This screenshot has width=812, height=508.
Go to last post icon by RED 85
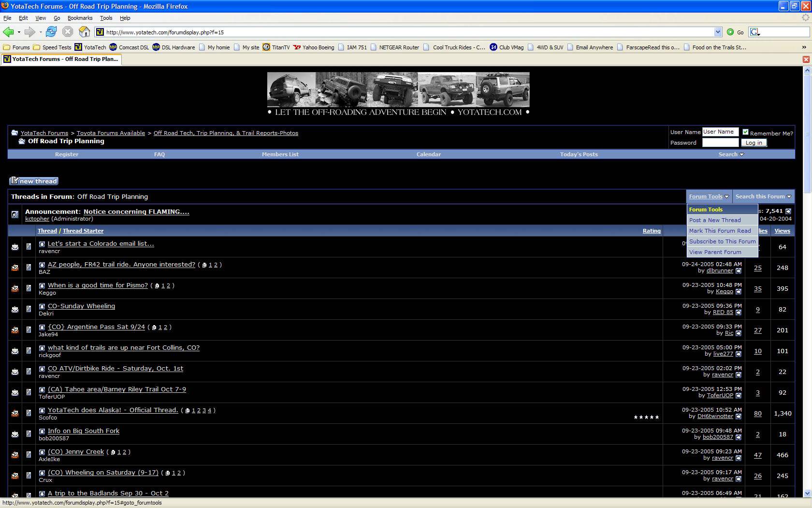(739, 313)
